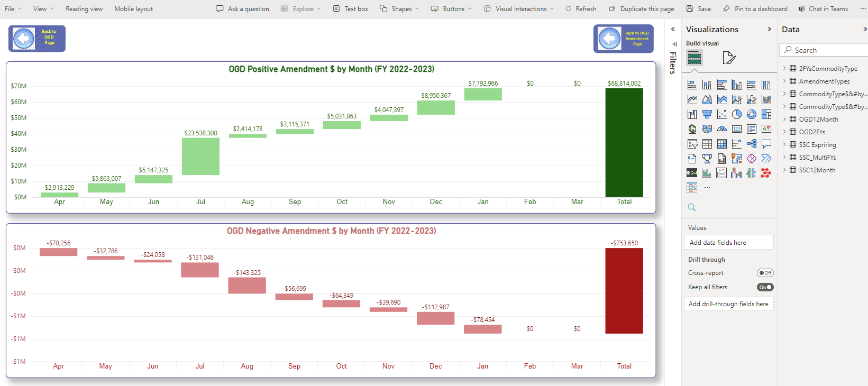
Task: Pick the Funnel chart visual icon
Action: (x=707, y=114)
